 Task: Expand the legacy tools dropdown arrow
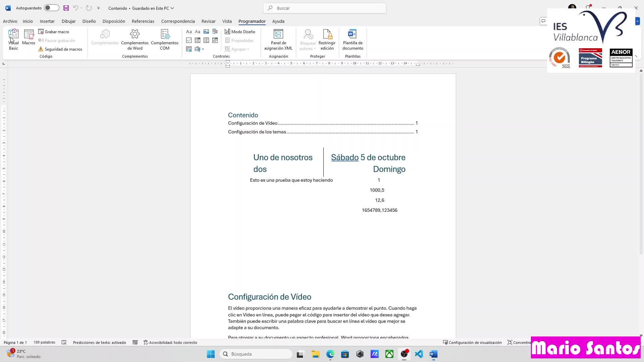tap(203, 49)
